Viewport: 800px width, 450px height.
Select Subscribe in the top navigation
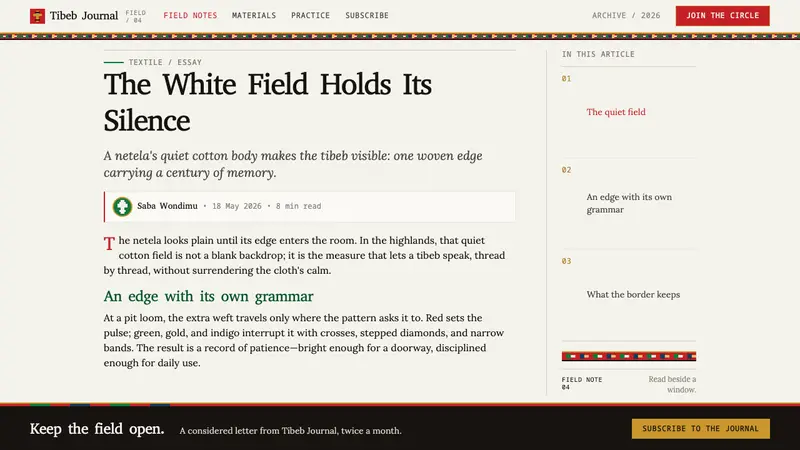pos(367,15)
